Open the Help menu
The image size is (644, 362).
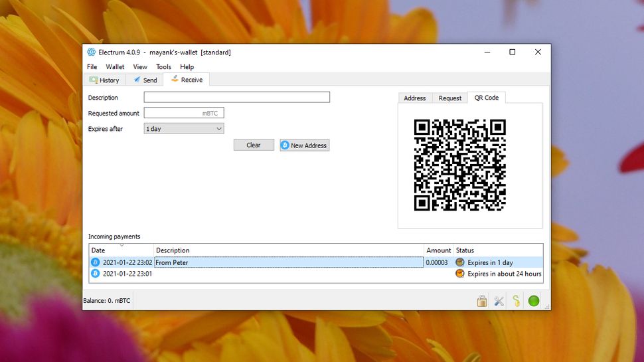point(187,66)
